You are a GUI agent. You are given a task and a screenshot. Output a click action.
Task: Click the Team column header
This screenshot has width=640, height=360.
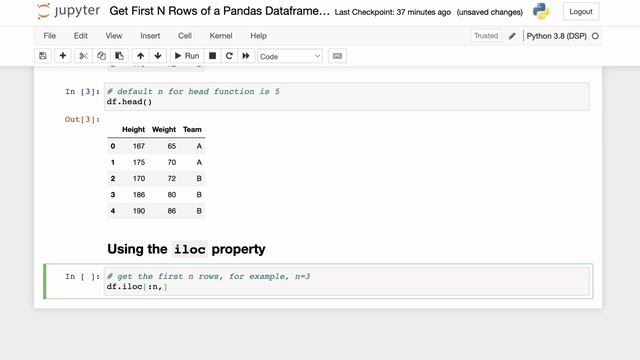point(192,130)
